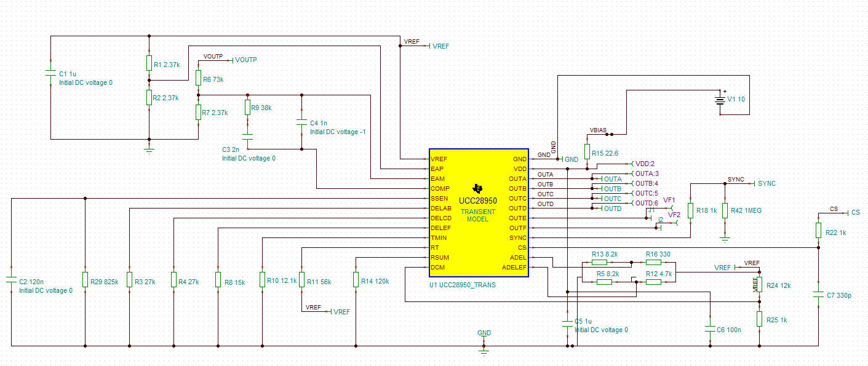Select resistor R18 1k symbol

690,210
